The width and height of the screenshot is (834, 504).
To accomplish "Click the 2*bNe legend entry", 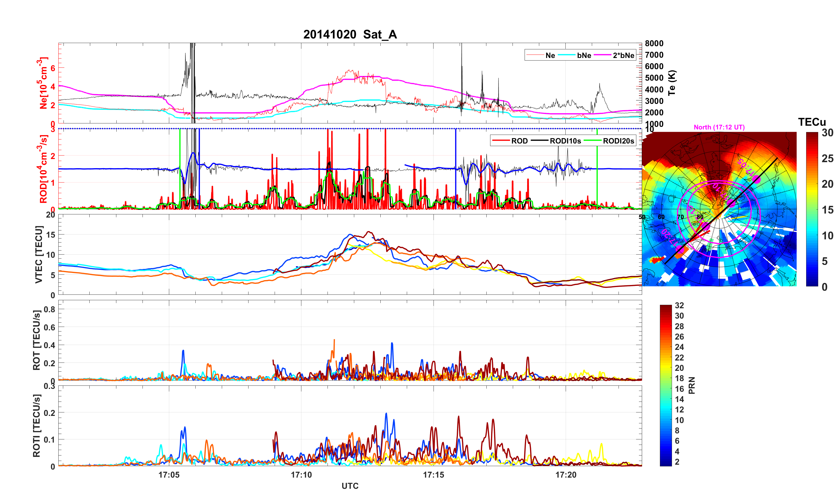I will [623, 55].
